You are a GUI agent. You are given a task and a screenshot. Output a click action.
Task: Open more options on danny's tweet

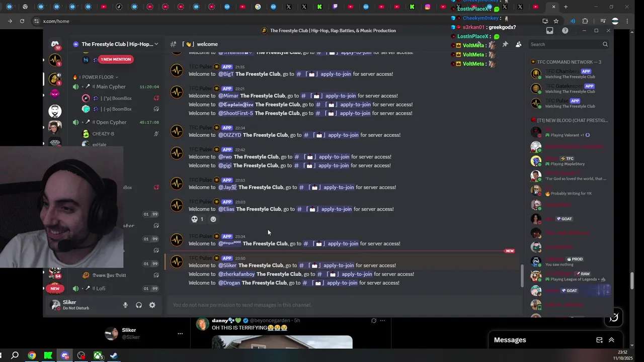(x=382, y=321)
